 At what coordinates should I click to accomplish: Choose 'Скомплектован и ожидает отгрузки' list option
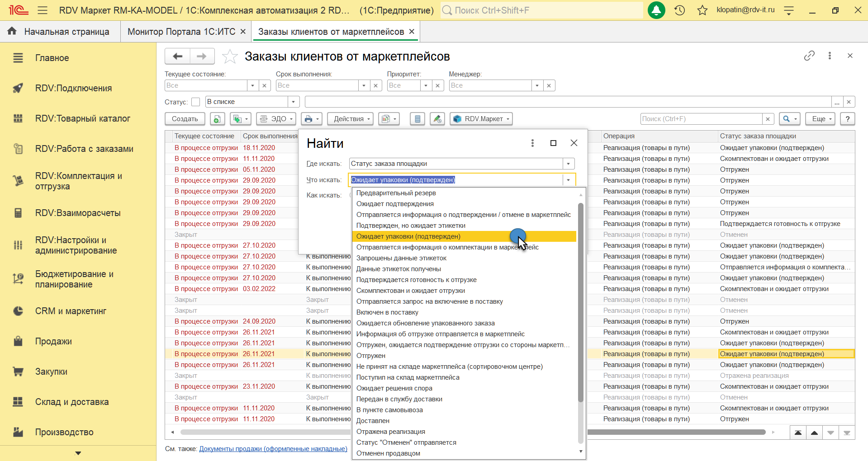tap(410, 291)
